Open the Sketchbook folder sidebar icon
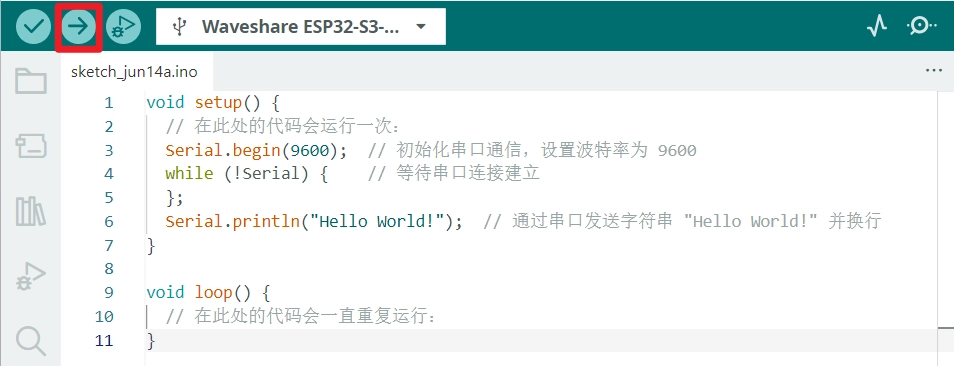954x366 pixels. [31, 81]
